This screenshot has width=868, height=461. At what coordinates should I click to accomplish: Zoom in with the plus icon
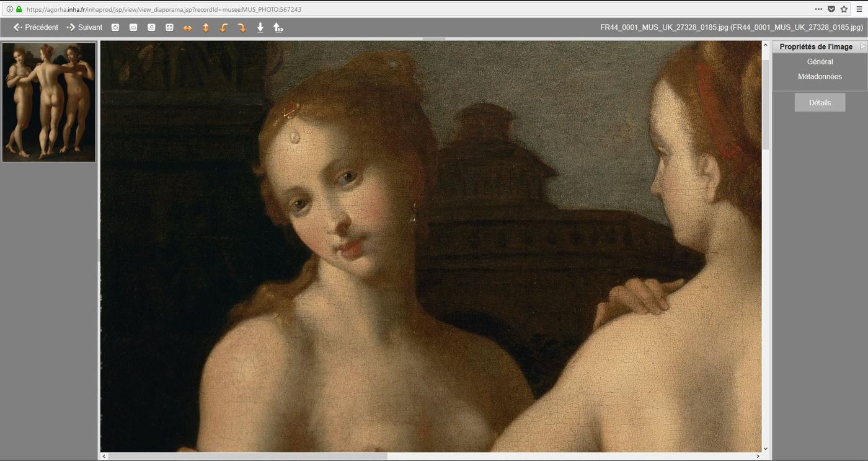(115, 27)
